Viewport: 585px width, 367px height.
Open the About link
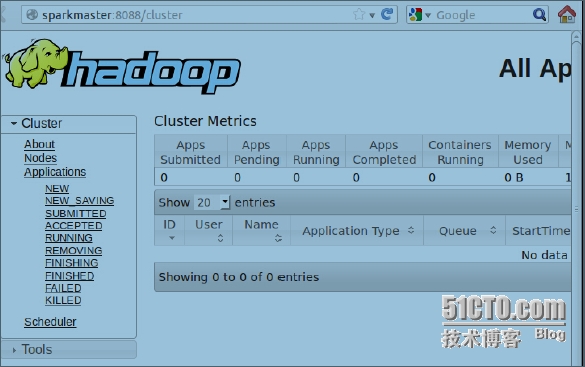coord(40,144)
